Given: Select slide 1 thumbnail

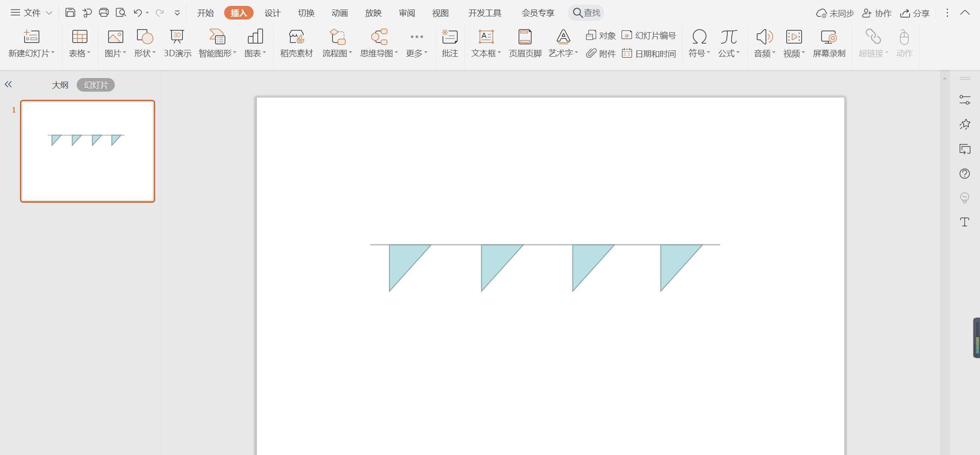Looking at the screenshot, I should 88,151.
